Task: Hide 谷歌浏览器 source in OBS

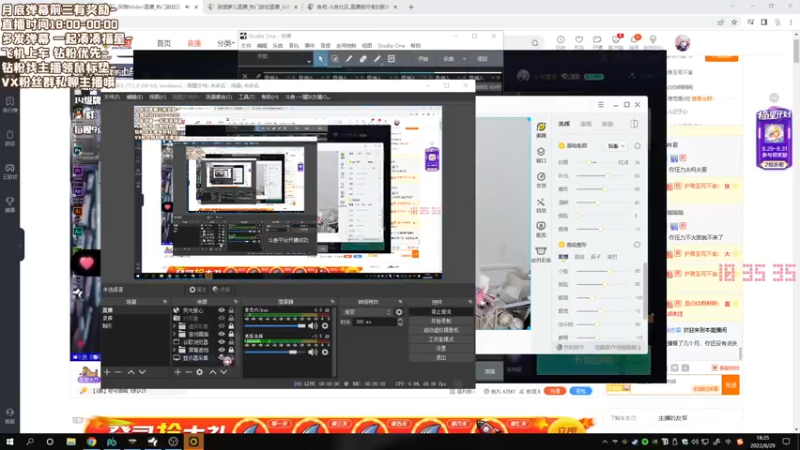Action: click(x=221, y=342)
